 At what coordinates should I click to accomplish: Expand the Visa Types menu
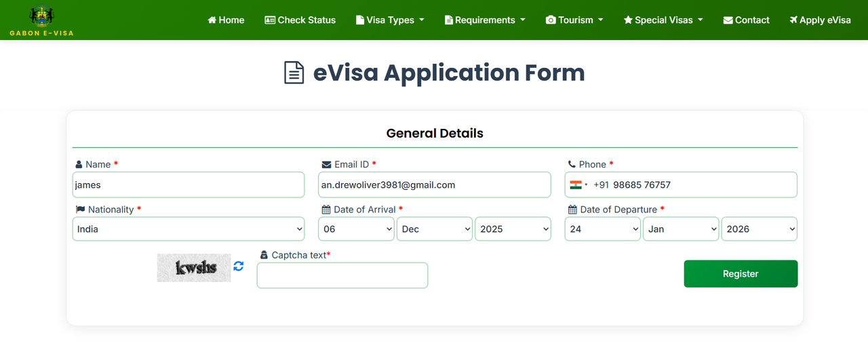[390, 20]
